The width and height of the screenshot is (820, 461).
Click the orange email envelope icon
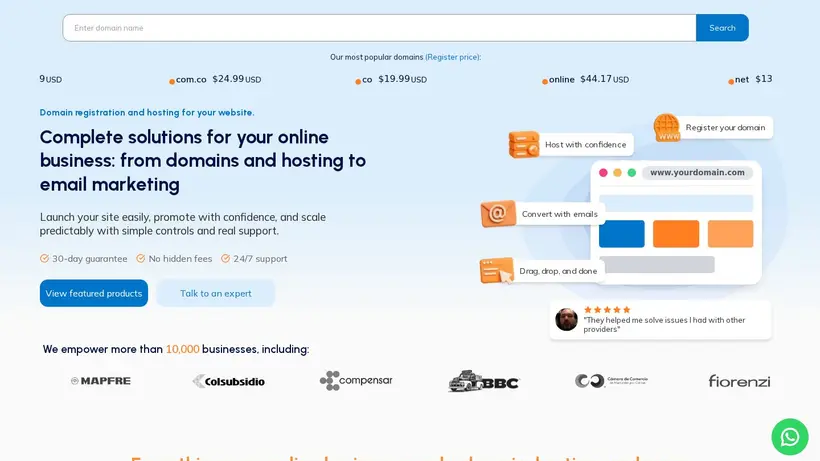[x=498, y=213]
